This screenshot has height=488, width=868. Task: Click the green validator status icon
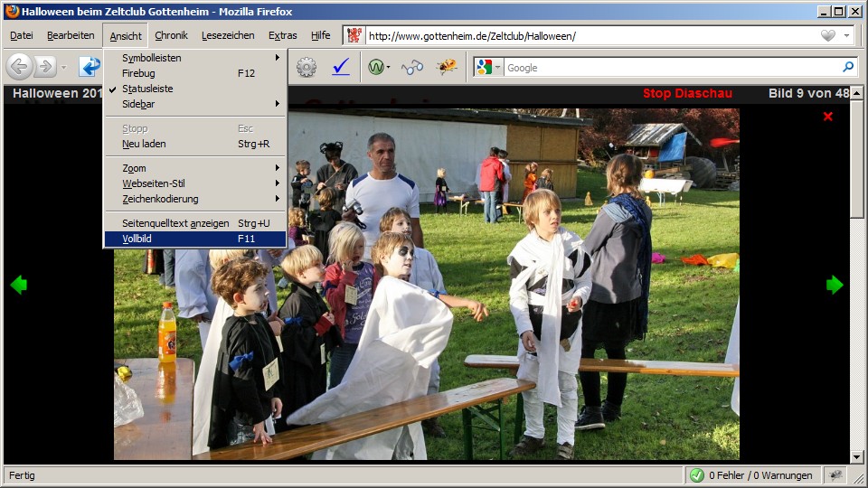pyautogui.click(x=697, y=475)
